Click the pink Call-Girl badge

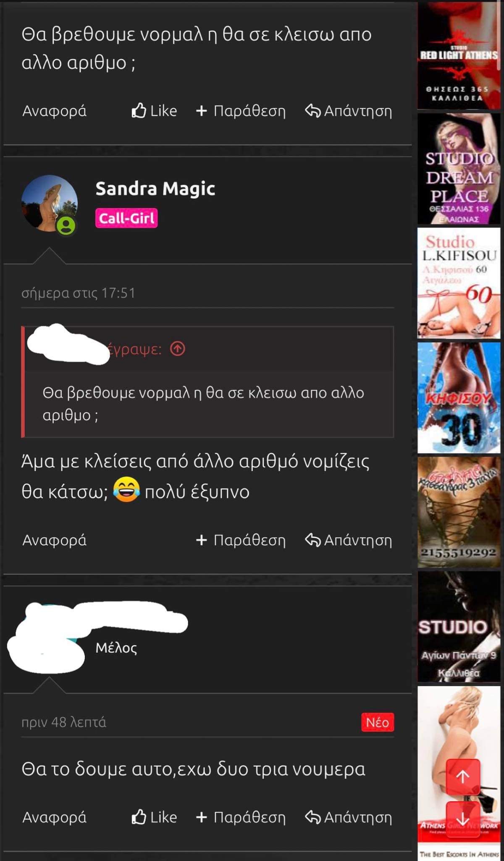pos(126,218)
